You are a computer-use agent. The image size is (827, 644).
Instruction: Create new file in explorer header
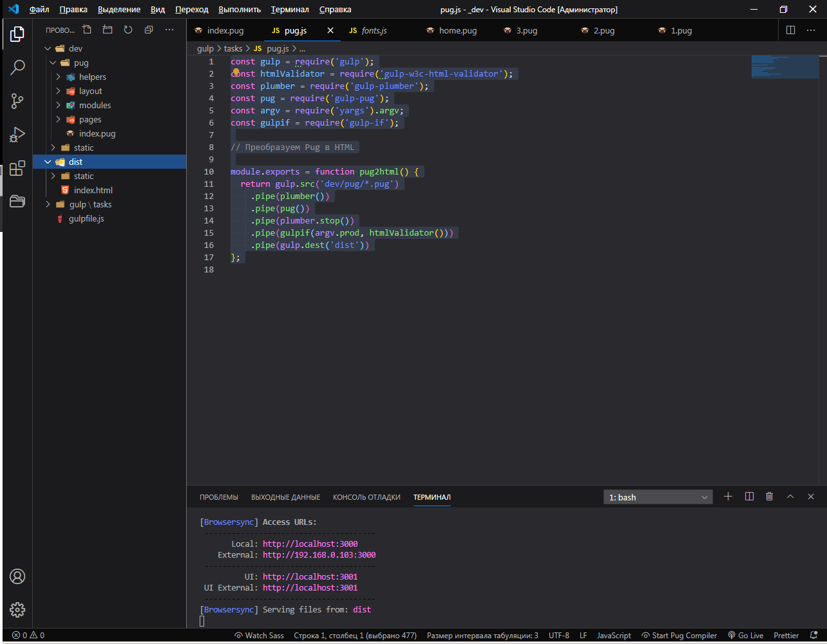87,30
